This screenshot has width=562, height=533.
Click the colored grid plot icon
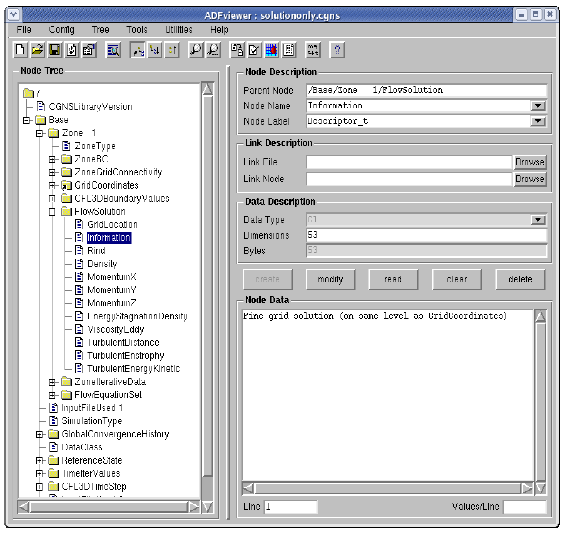[x=271, y=50]
